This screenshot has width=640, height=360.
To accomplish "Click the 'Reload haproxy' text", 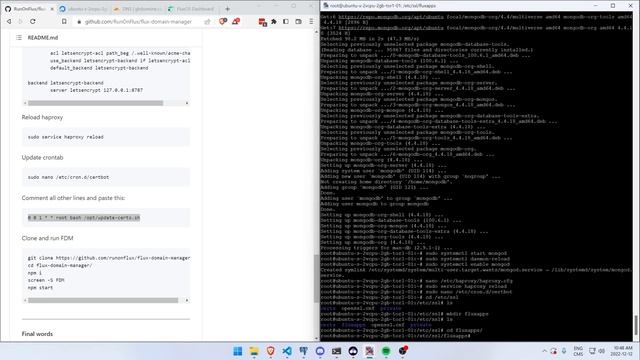I will 42,117.
